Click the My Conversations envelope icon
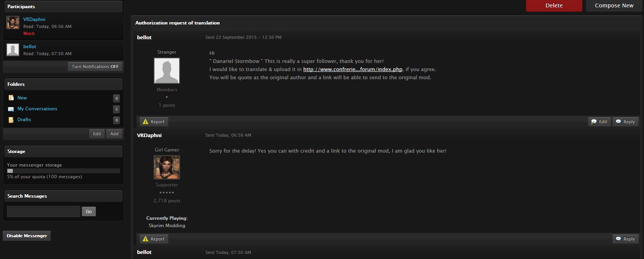Viewport: 644px width, 259px height. (11, 109)
